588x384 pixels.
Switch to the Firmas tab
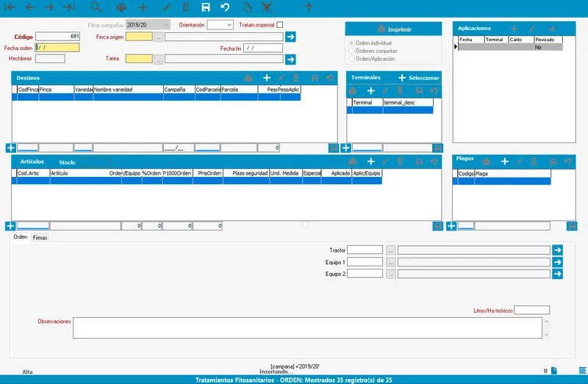pos(40,237)
